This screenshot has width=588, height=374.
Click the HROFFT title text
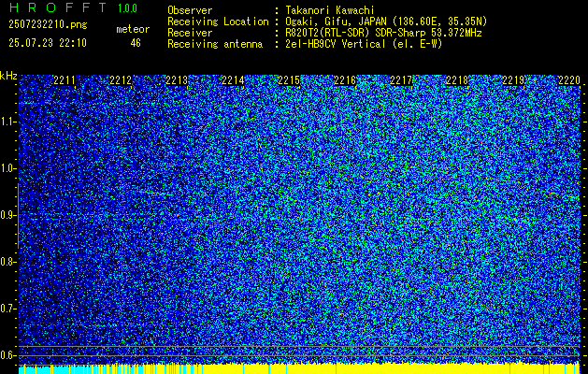click(58, 7)
